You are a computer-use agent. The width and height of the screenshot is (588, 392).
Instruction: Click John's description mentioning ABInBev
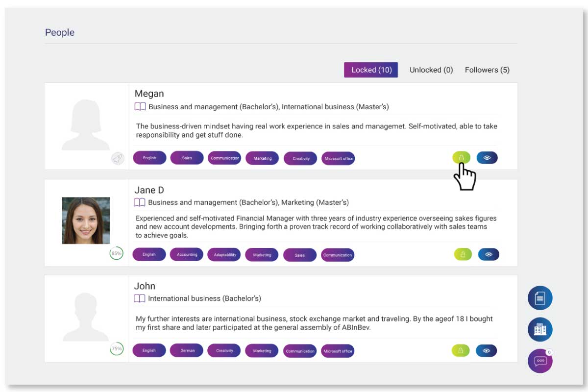coord(314,323)
